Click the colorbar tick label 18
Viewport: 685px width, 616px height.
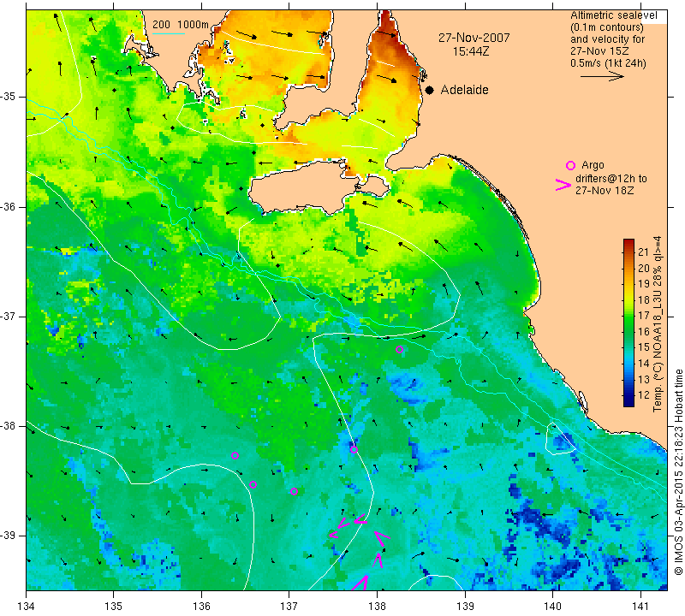[x=644, y=299]
